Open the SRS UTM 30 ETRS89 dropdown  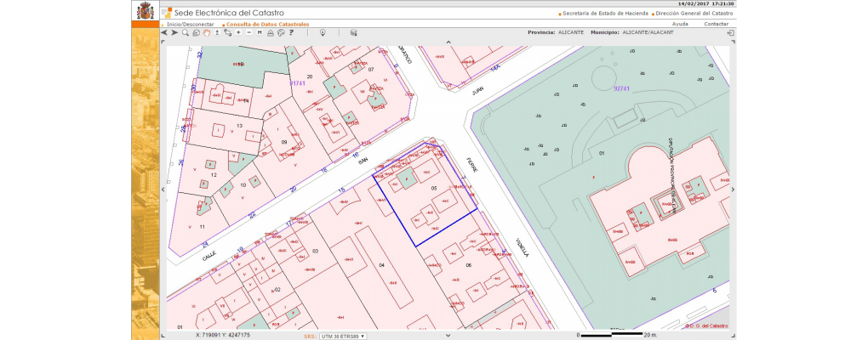342,336
